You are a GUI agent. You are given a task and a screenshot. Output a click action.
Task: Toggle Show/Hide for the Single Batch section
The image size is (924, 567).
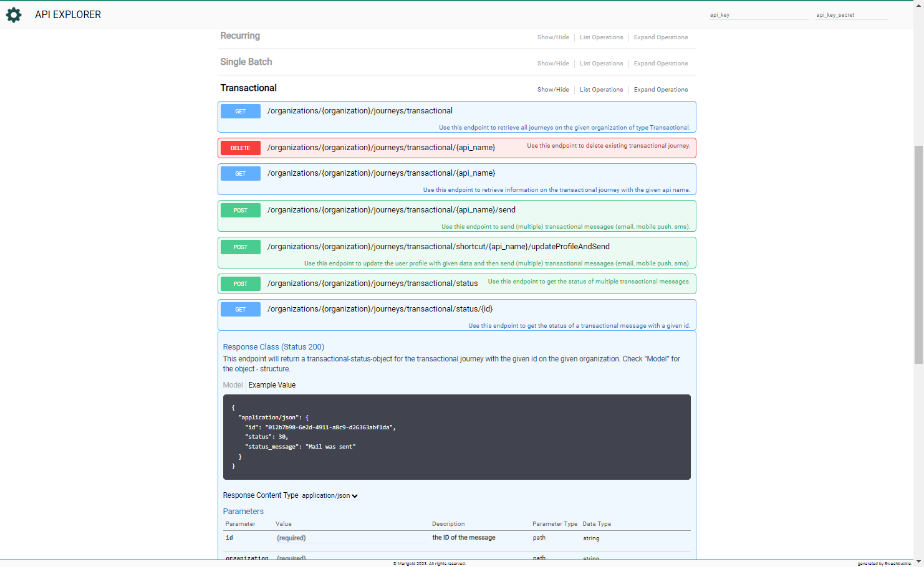click(x=553, y=64)
